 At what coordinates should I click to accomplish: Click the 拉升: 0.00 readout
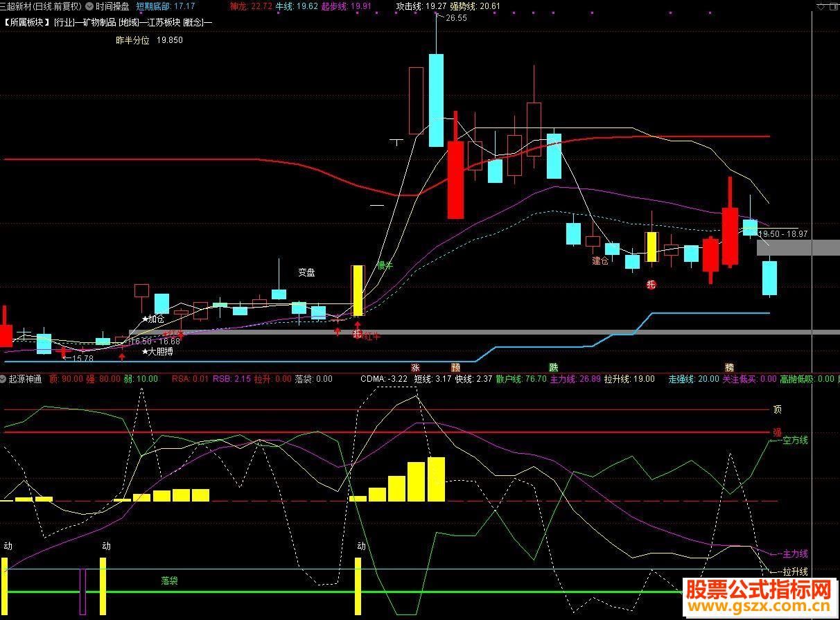point(272,379)
